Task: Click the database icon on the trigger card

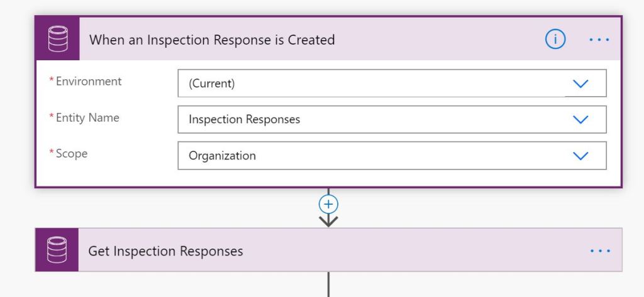Action: coord(57,39)
